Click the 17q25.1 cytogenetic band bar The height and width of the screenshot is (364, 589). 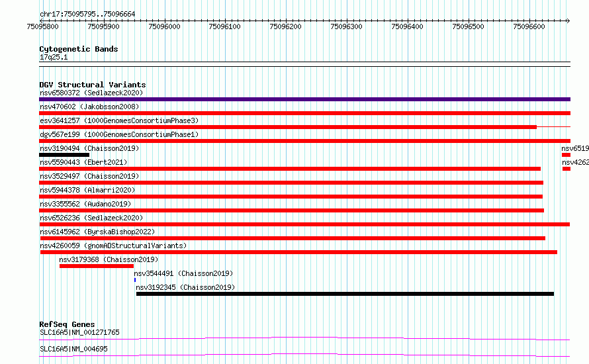coord(304,64)
